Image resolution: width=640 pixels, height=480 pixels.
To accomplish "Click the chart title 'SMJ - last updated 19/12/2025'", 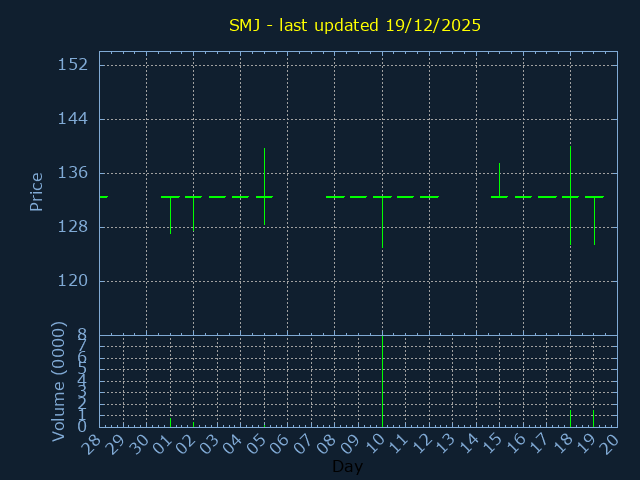I will [355, 25].
